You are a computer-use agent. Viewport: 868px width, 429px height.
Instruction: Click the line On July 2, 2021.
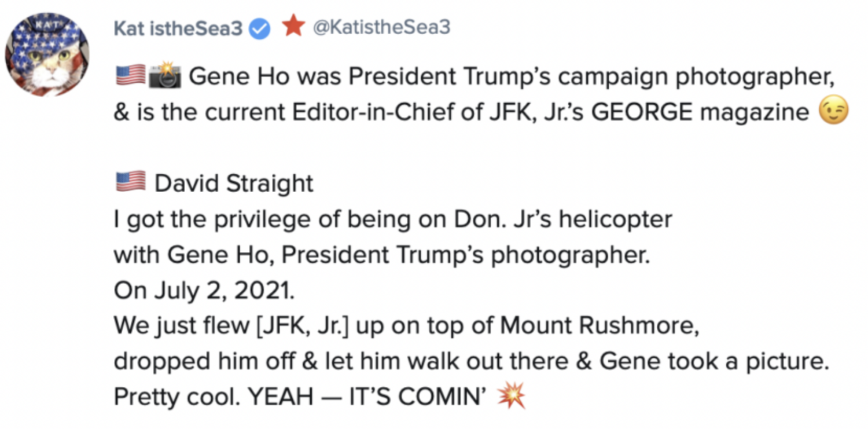click(x=204, y=290)
